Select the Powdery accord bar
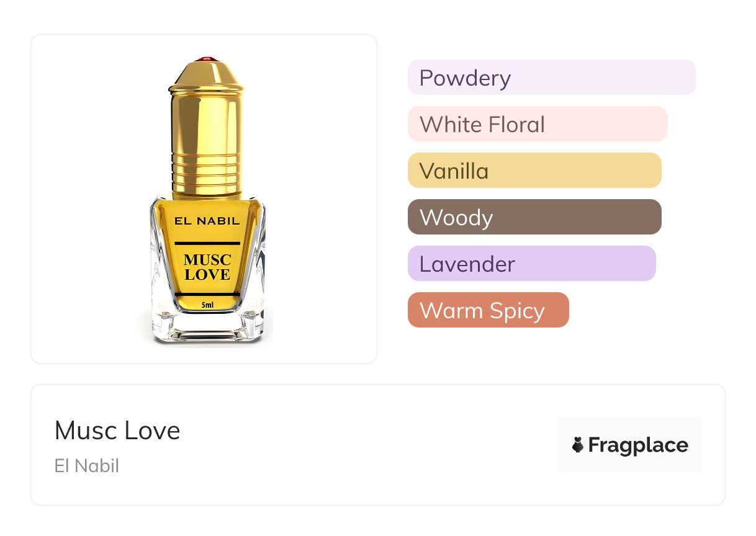Viewport: 756px width, 536px height. point(552,78)
